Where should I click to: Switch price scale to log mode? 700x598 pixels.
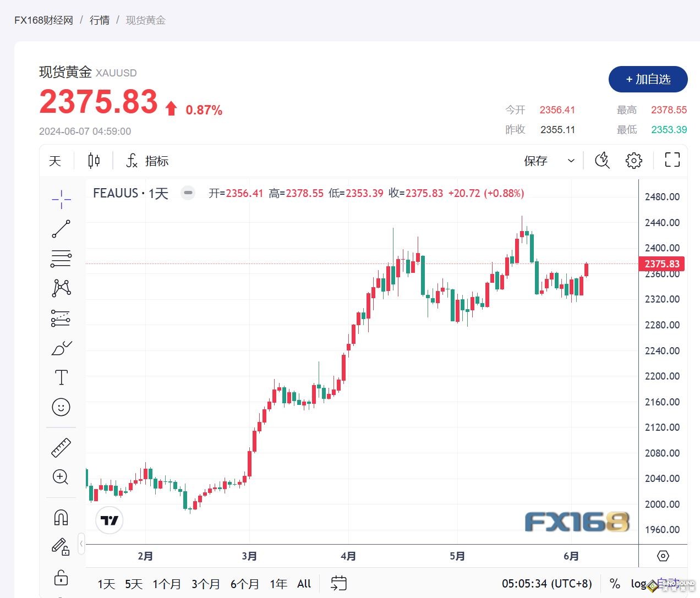638,584
